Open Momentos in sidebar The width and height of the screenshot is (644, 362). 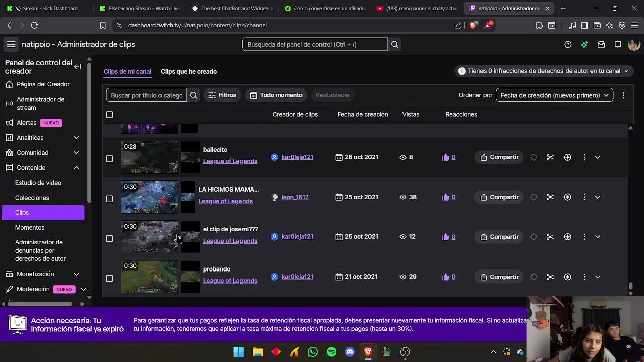(30, 227)
